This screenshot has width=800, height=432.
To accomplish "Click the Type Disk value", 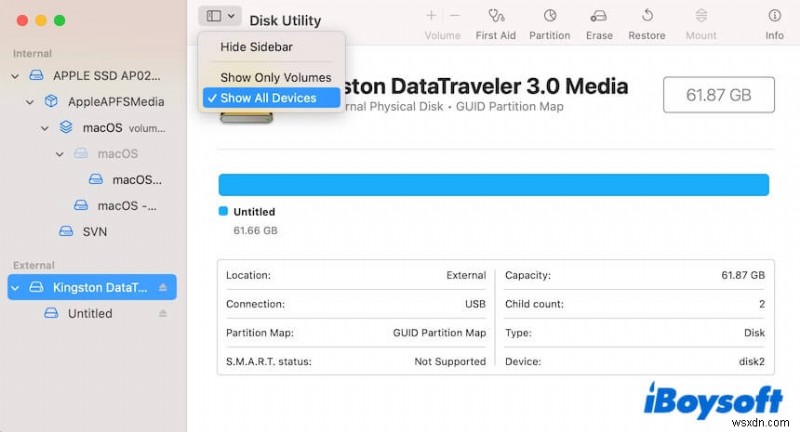I will click(x=754, y=333).
